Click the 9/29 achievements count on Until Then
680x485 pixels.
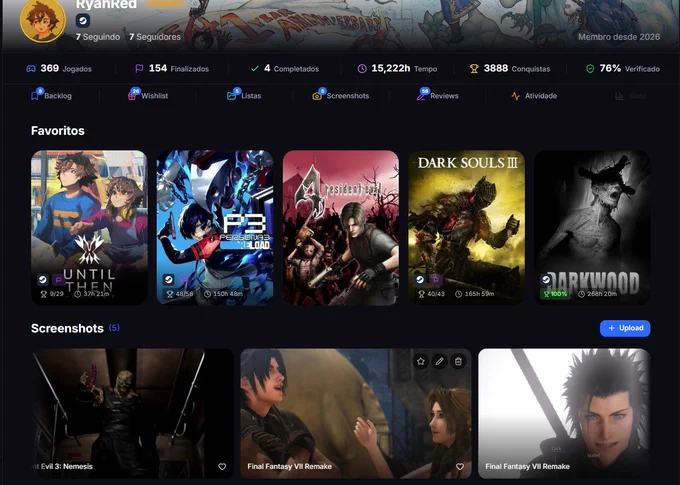coord(52,294)
